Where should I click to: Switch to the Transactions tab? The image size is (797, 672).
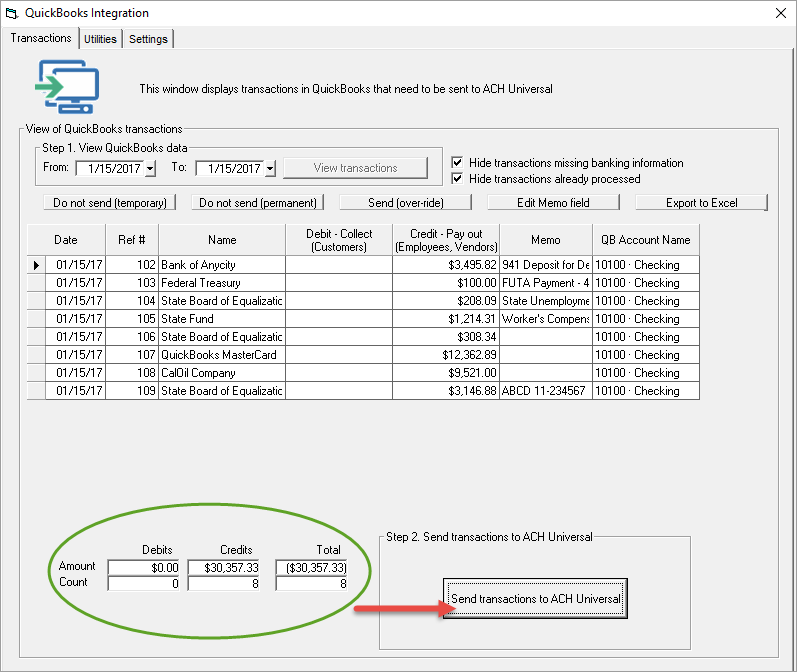pyautogui.click(x=41, y=38)
